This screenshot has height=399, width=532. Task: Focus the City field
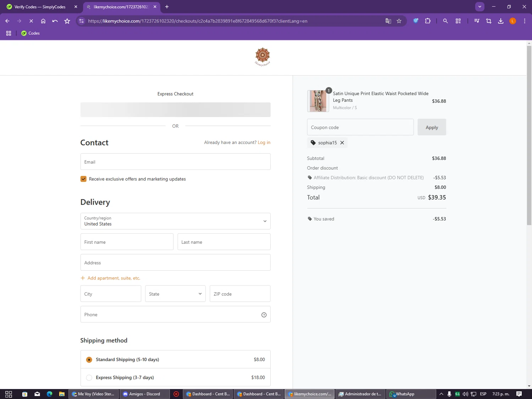coord(111,294)
